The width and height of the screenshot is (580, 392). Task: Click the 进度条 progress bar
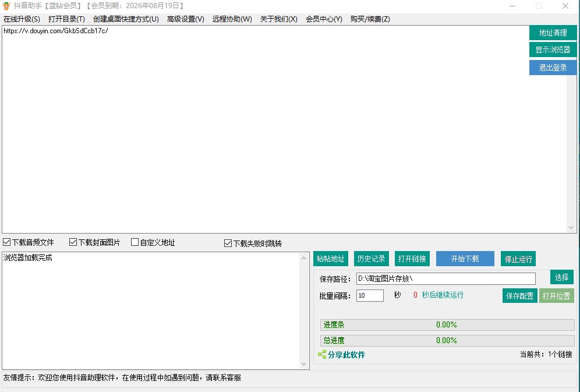(x=447, y=324)
